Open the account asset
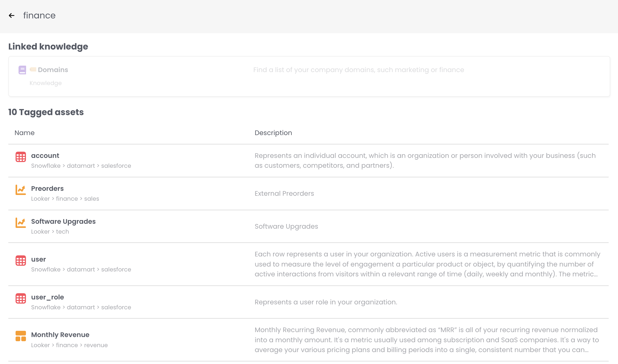Screen dimensions: 618x364 pos(45,155)
